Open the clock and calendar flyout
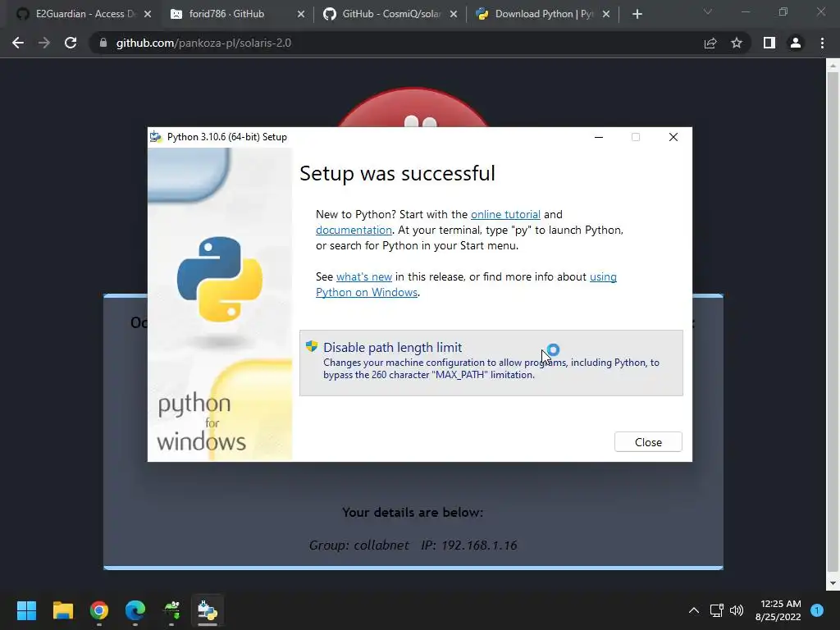Viewport: 840px width, 630px height. point(778,610)
